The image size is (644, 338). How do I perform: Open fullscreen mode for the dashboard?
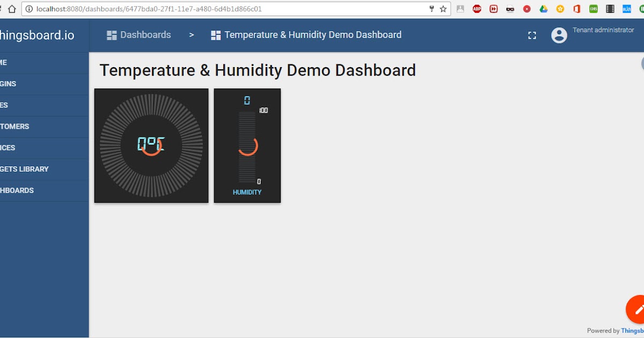pos(532,35)
